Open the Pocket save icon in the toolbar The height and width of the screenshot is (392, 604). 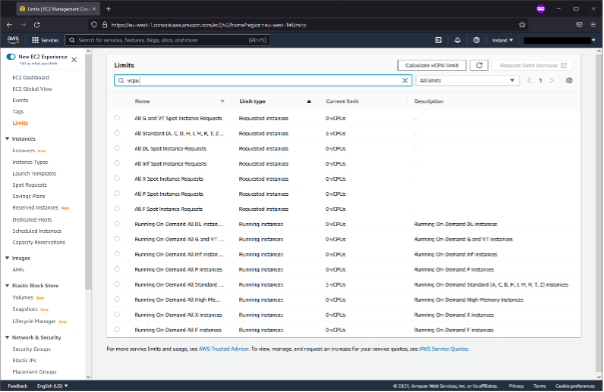coord(579,25)
